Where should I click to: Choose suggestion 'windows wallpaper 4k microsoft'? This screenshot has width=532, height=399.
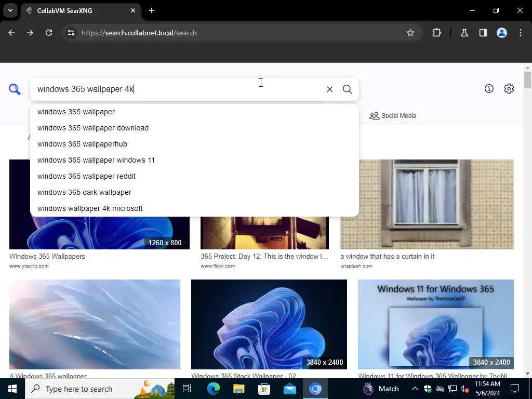[x=194, y=208]
